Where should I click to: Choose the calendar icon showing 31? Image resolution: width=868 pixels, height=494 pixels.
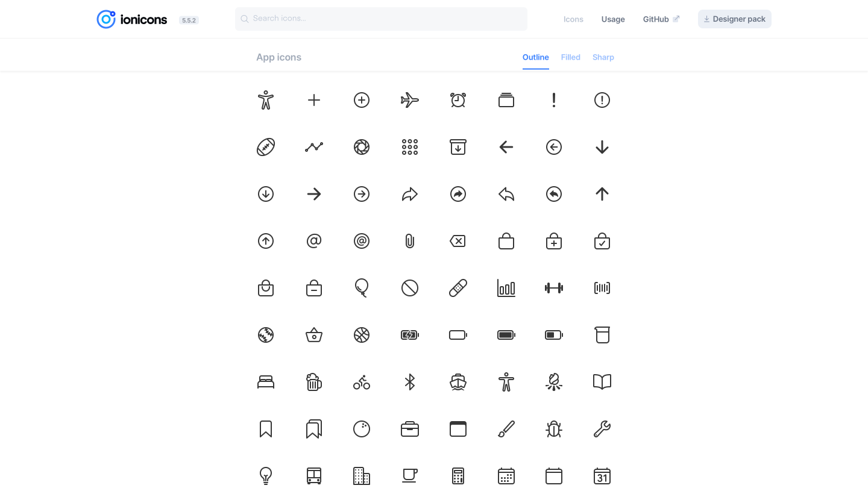(602, 476)
